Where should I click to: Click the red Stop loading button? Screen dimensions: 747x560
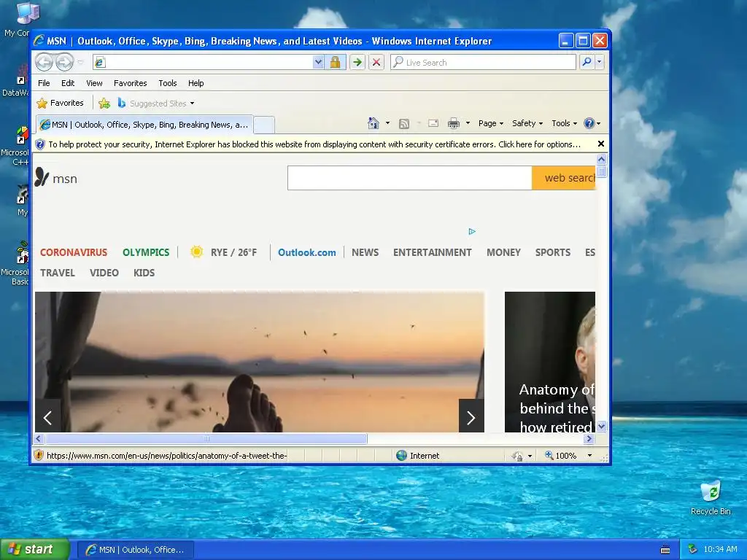pyautogui.click(x=376, y=62)
